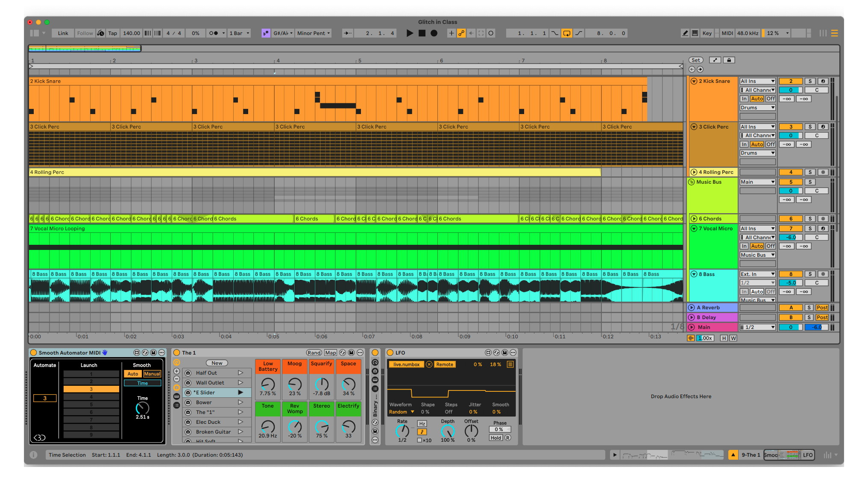Enable the x10 rate checkbox in LFO
Image resolution: width=868 pixels, height=496 pixels.
(419, 440)
